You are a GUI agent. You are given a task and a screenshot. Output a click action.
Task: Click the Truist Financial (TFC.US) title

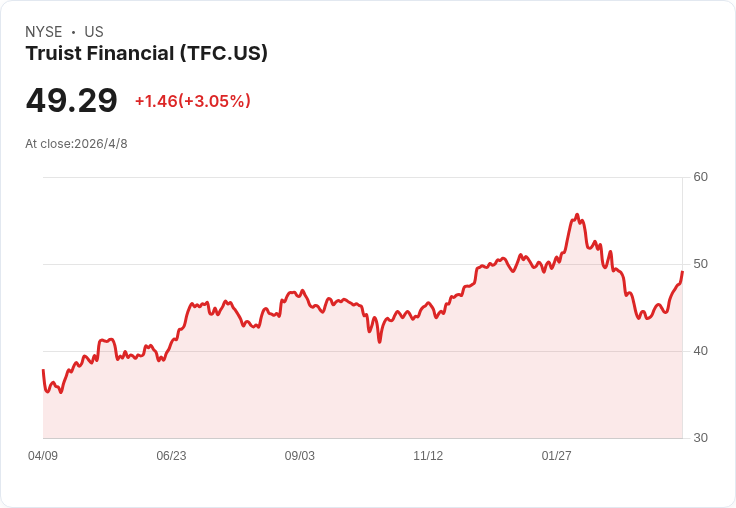(146, 53)
